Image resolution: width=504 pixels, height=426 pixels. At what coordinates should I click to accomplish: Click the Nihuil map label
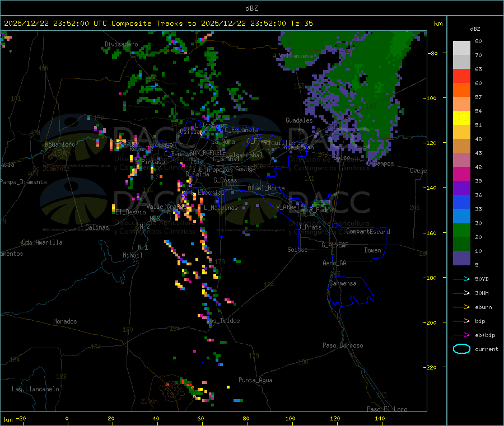click(133, 255)
